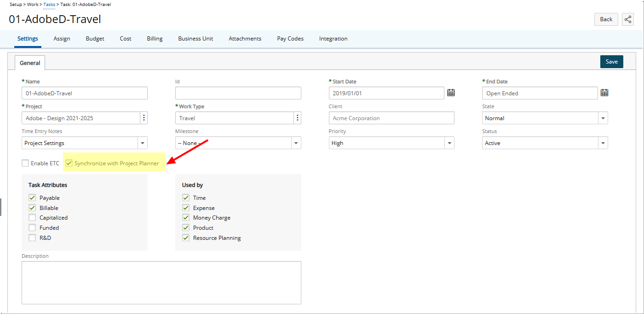Click into the Id input field
This screenshot has width=644, height=314.
[x=238, y=93]
